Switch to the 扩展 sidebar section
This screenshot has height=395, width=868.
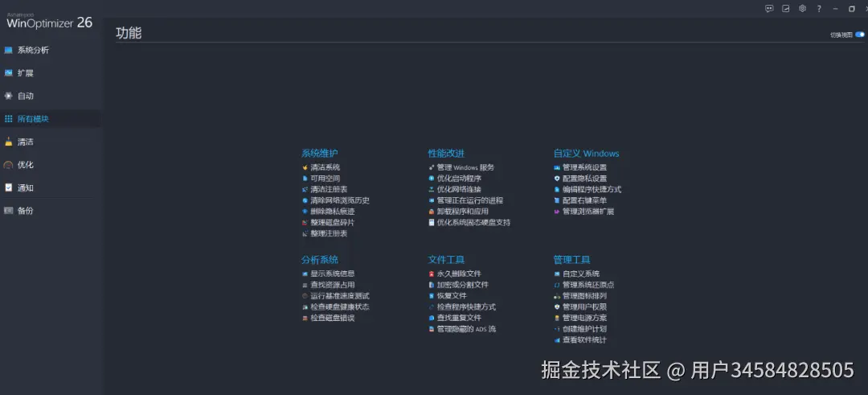[26, 73]
